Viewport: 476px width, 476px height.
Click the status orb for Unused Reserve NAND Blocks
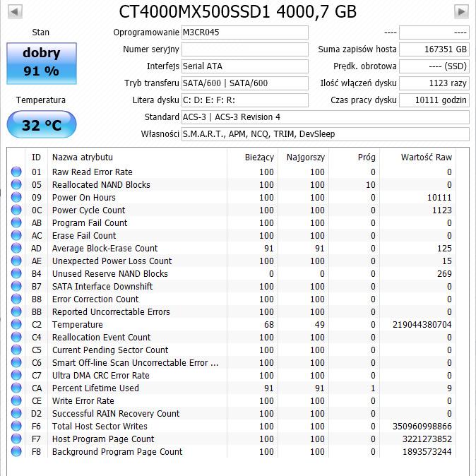click(16, 273)
